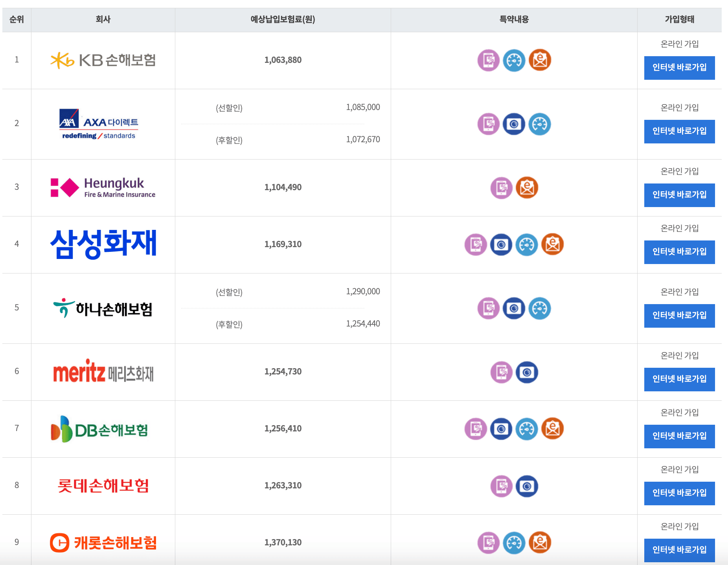Click 하나손해보험 선할인 premium 1,290,000
728x565 pixels.
point(363,292)
